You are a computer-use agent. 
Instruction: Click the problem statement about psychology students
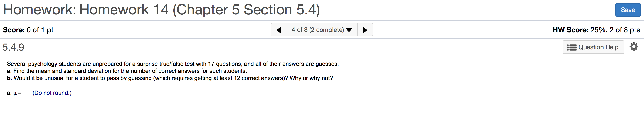point(173,64)
